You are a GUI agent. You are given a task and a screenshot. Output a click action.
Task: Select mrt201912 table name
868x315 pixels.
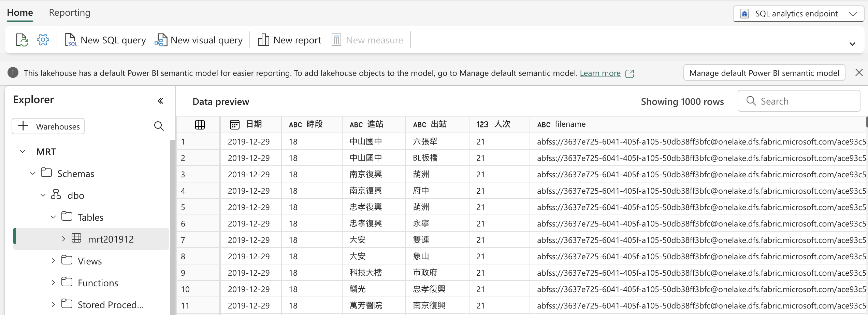tap(111, 239)
